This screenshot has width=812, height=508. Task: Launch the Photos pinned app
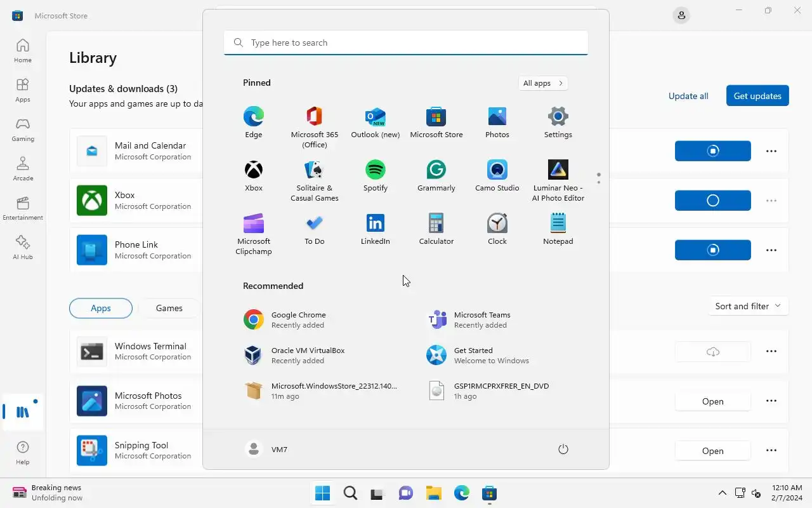point(497,123)
